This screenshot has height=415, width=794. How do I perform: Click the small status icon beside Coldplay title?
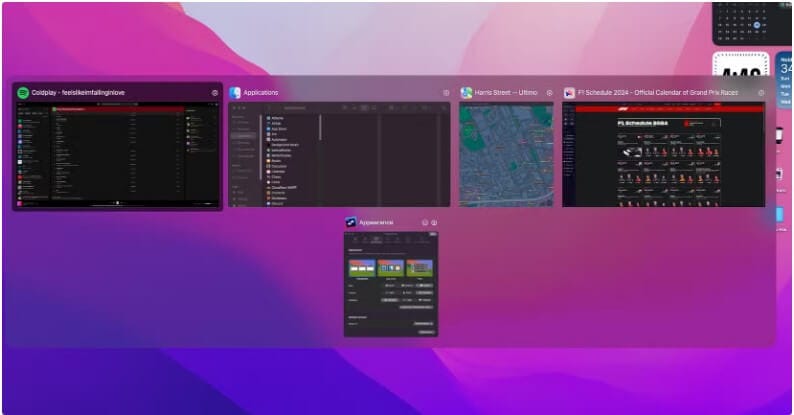tap(215, 93)
